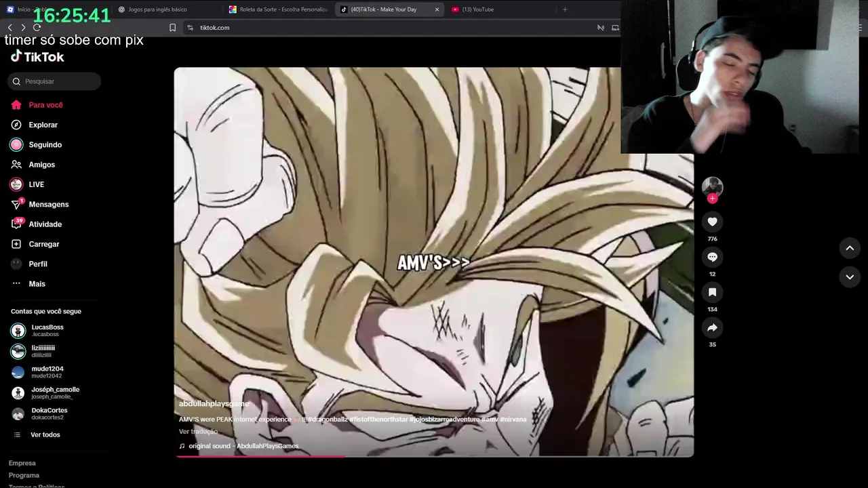Expand Ver todos followed accounts
868x488 pixels.
point(37,434)
